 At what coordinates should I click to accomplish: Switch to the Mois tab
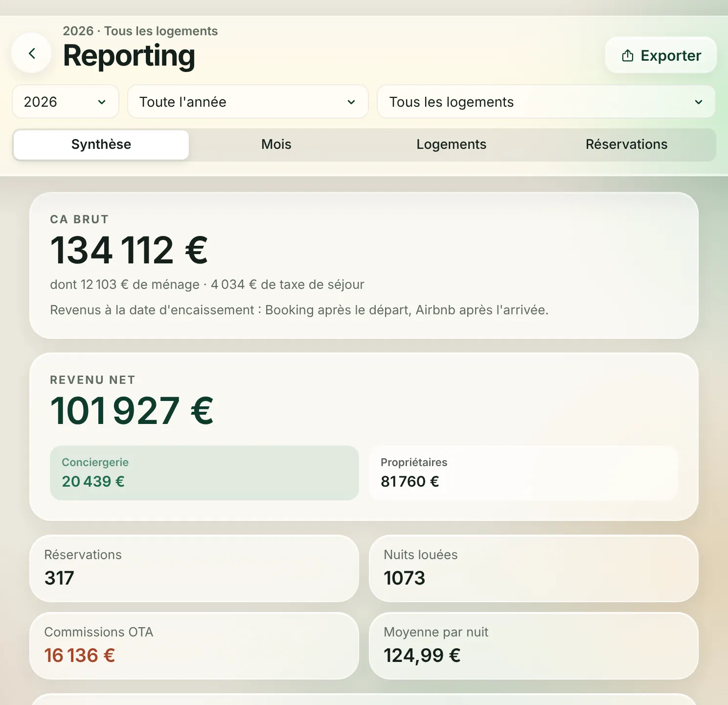276,144
